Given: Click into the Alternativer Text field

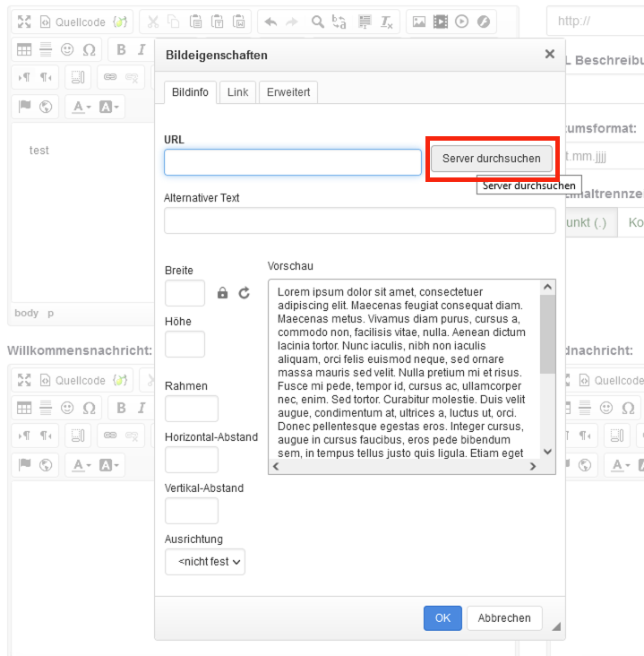Looking at the screenshot, I should pyautogui.click(x=359, y=220).
